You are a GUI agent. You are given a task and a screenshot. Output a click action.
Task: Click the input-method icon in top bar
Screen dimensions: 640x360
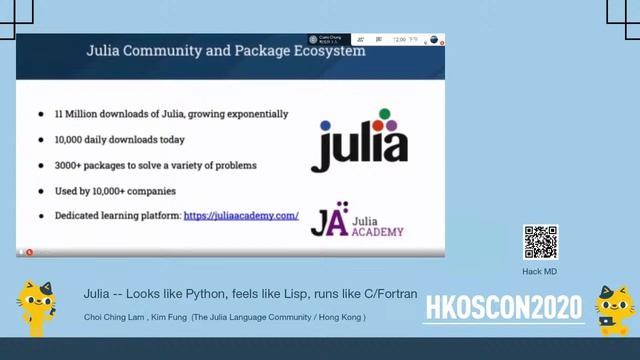coord(360,40)
